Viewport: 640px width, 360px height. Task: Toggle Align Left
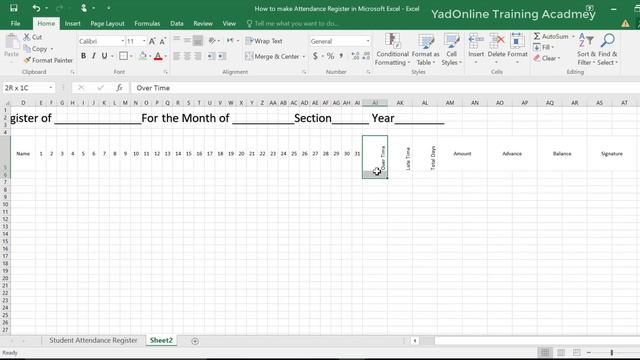[x=177, y=56]
